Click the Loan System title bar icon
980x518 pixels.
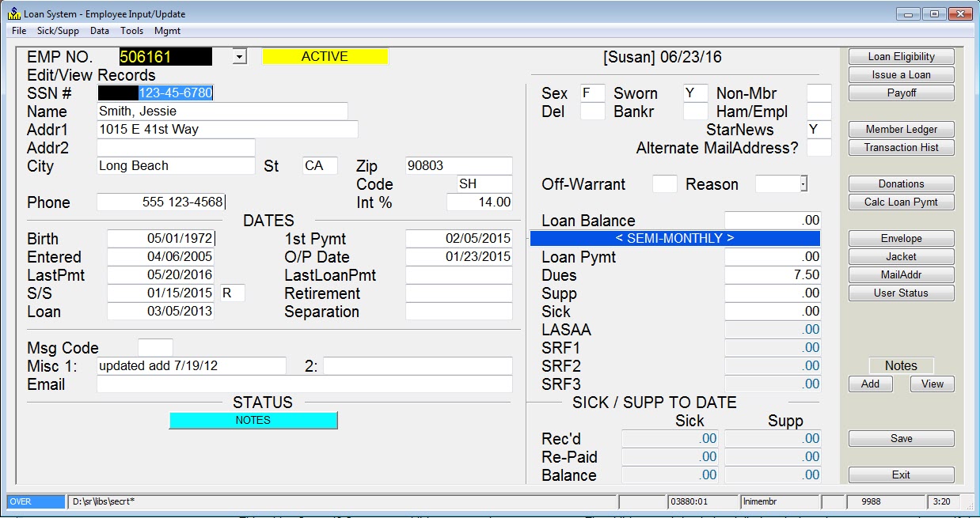coord(13,13)
